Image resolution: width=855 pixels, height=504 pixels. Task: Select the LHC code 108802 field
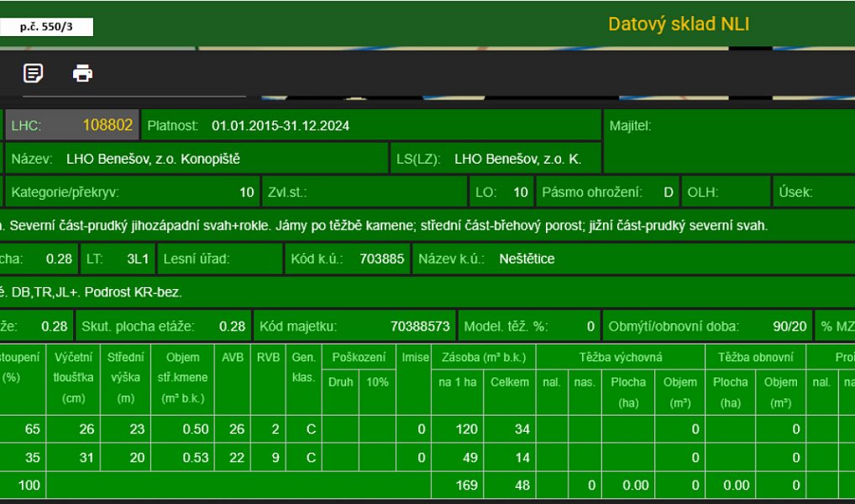[72, 125]
